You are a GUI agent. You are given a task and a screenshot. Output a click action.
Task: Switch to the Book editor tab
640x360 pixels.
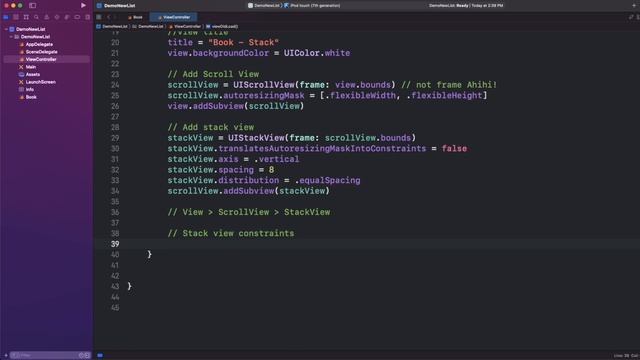click(x=136, y=17)
